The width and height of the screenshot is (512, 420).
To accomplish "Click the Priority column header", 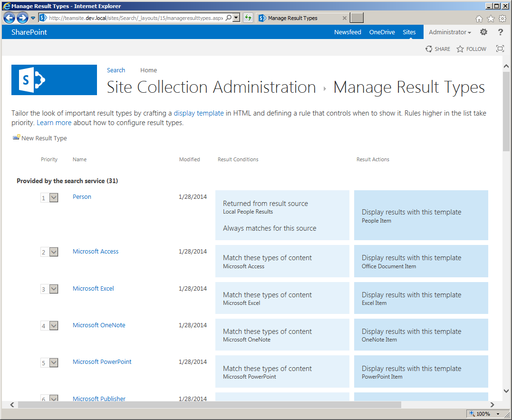I will (49, 159).
